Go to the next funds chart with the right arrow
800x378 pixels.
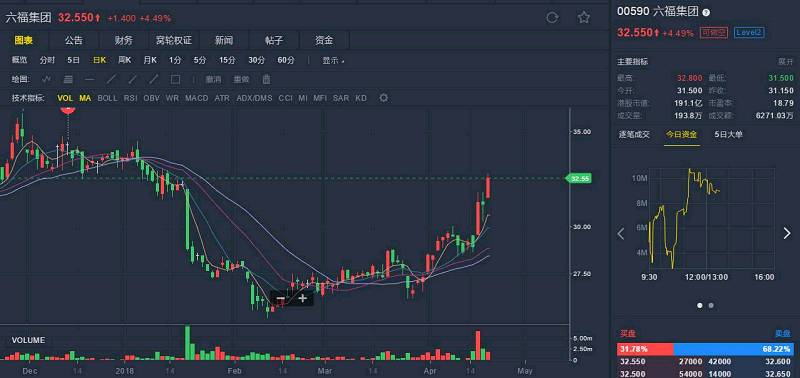tap(787, 234)
